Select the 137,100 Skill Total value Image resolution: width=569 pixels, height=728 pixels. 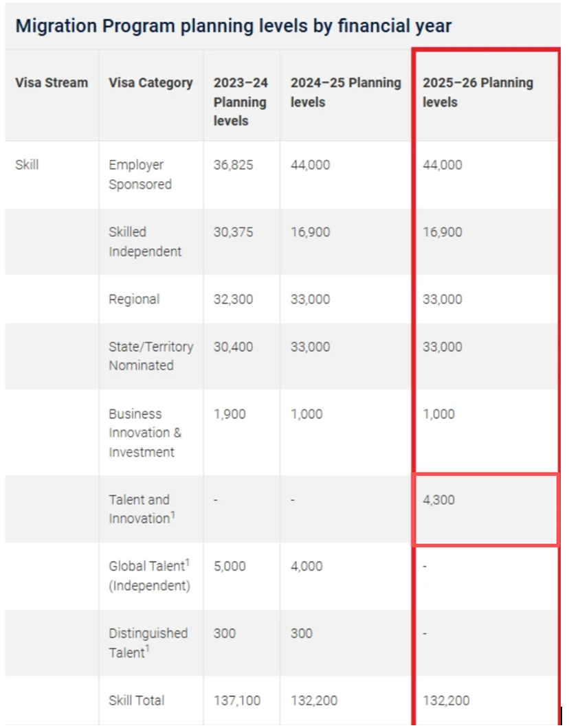pyautogui.click(x=236, y=701)
